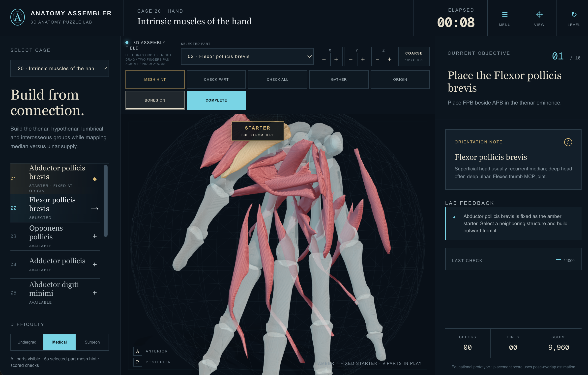Click the Complete button
Image resolution: width=588 pixels, height=375 pixels.
(x=216, y=100)
